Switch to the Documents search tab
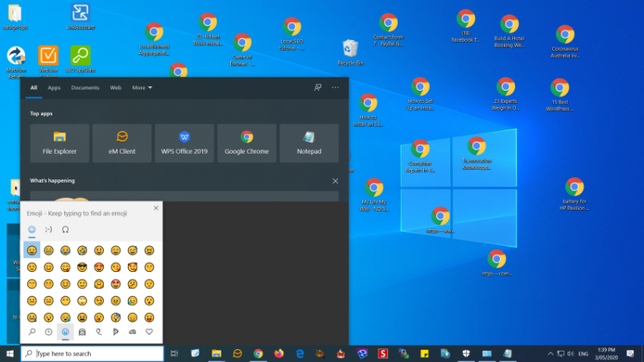This screenshot has height=362, width=644. pyautogui.click(x=85, y=88)
